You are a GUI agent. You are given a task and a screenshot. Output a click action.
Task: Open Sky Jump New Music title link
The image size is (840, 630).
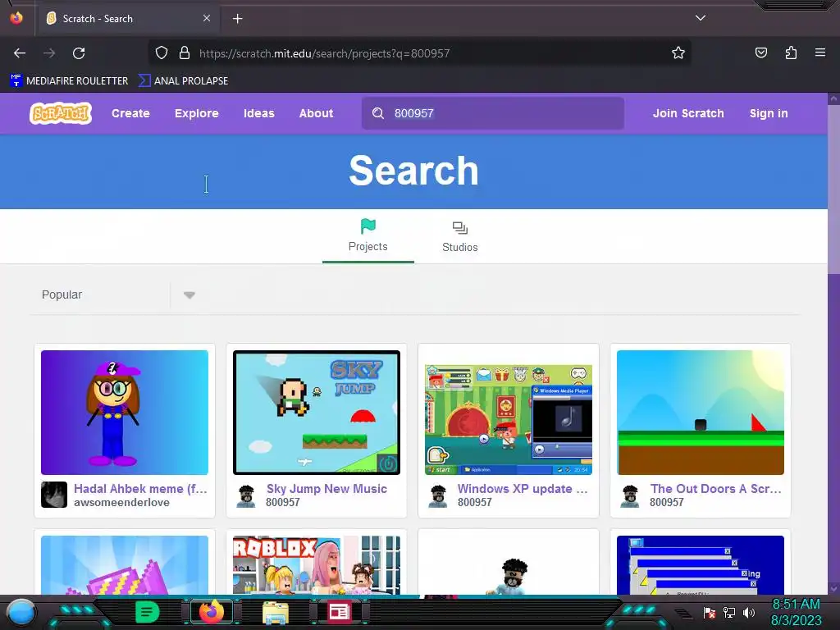tap(326, 489)
